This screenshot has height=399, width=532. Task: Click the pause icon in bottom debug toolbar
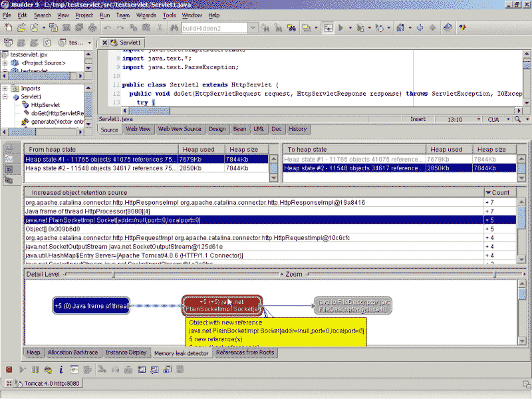pyautogui.click(x=35, y=369)
